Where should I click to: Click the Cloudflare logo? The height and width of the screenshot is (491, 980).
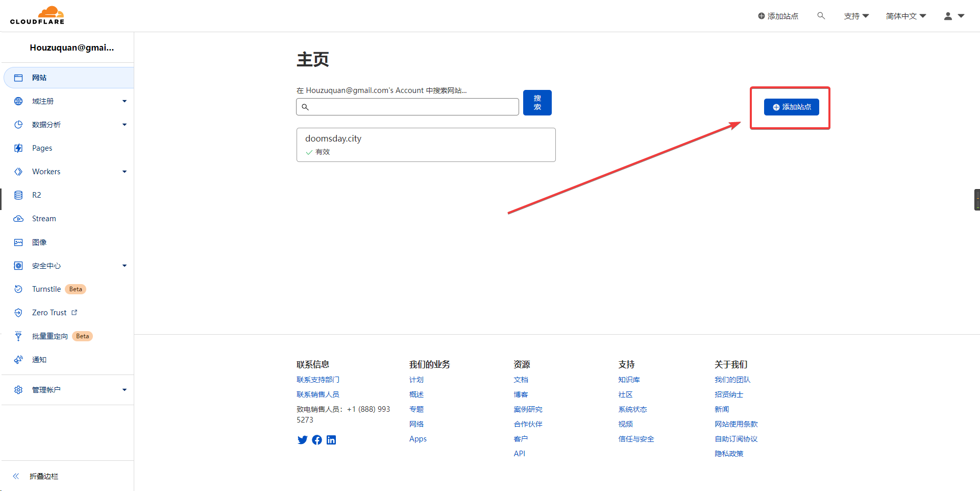click(37, 15)
